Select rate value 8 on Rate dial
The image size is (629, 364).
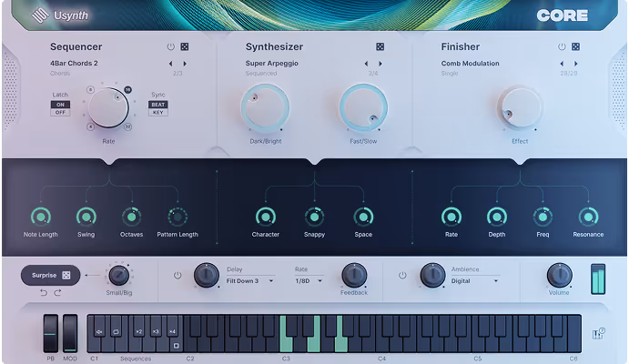(x=91, y=89)
